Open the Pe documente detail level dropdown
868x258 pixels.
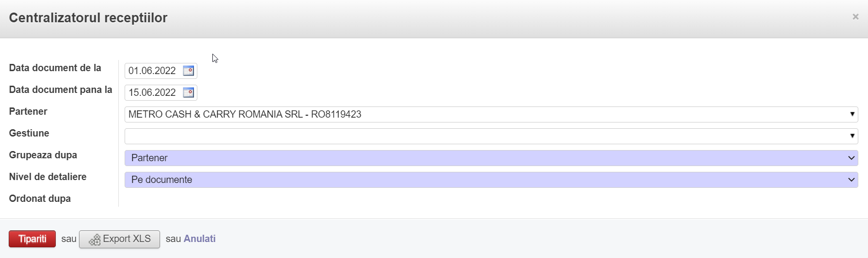(x=491, y=180)
